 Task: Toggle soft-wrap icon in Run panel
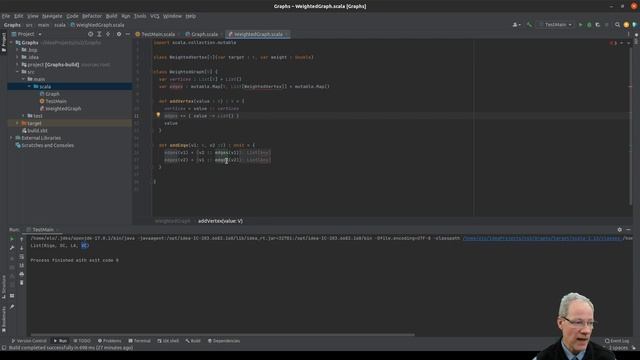[22, 257]
